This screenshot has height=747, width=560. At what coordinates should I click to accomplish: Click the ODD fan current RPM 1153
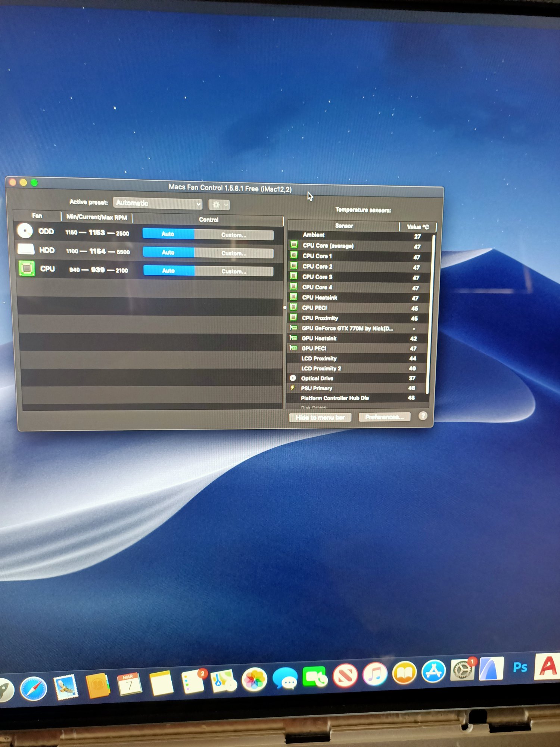click(97, 232)
